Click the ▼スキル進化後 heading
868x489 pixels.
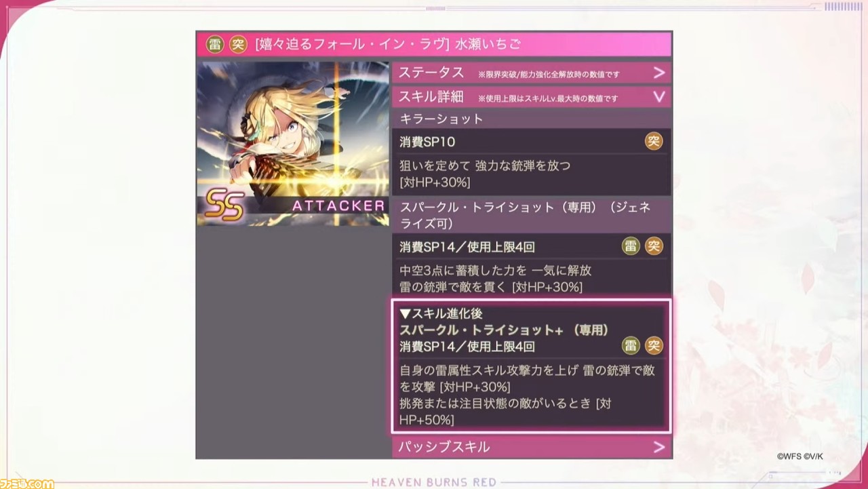tap(441, 313)
